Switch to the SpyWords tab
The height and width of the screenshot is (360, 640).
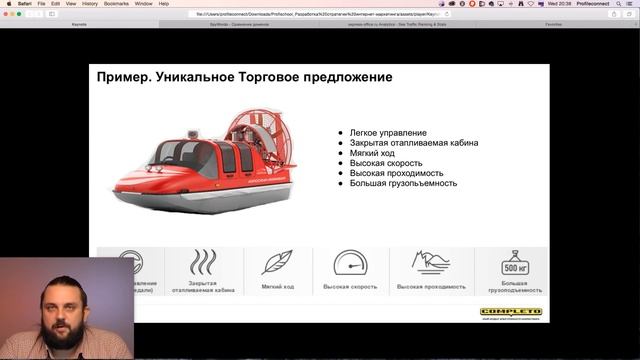[239, 24]
